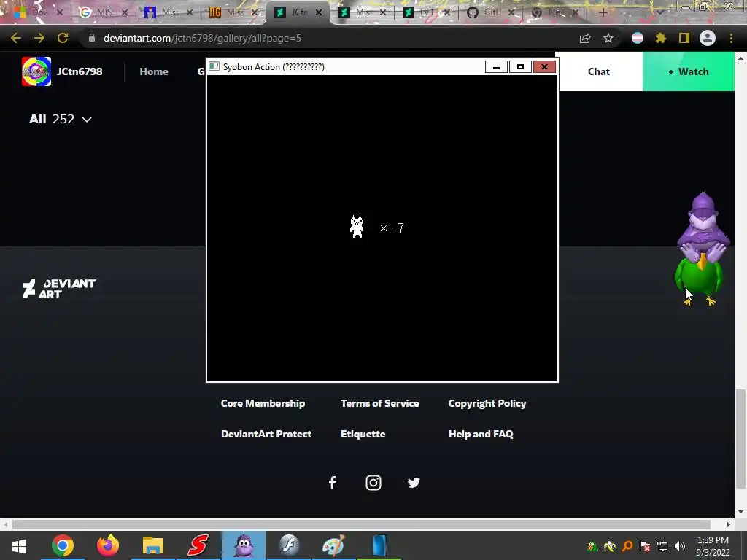The image size is (747, 560).
Task: Click the vertical page scrollbar thumb
Action: 740,438
